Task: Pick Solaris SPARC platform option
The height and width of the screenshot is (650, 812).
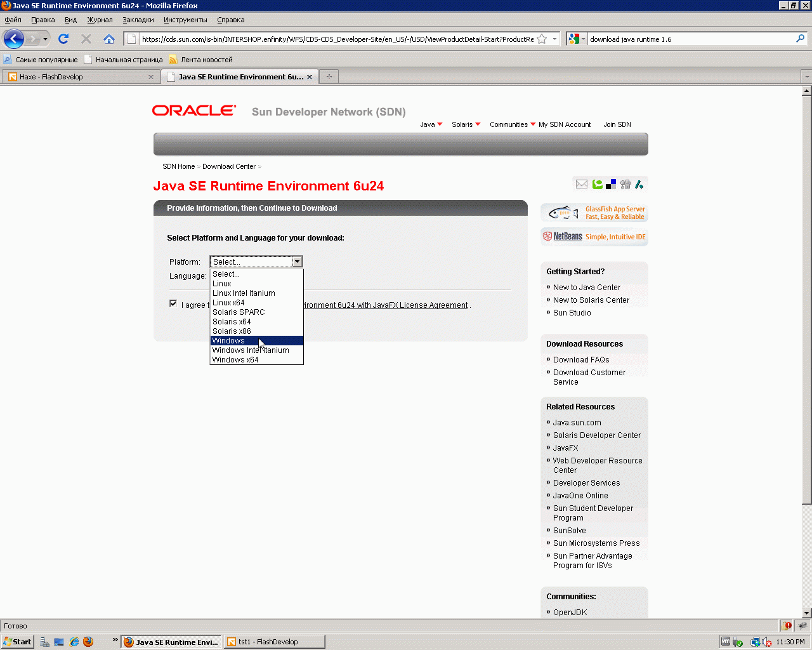Action: 257,312
